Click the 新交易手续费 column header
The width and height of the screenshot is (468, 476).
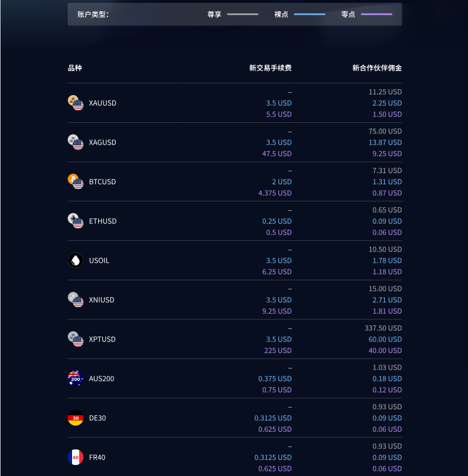[x=270, y=68]
